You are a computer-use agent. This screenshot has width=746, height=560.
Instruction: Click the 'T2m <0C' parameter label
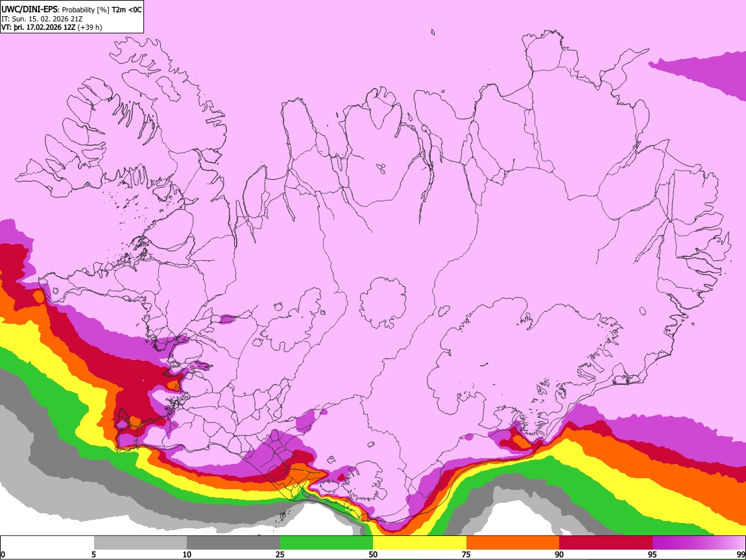point(126,10)
